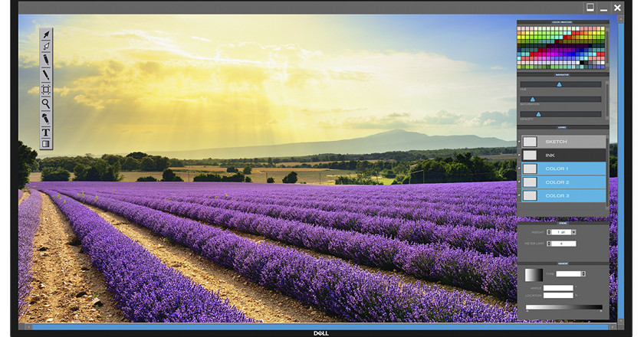This screenshot has height=337, width=644.
Task: Click the white gradient stop on the left
Action: click(x=527, y=311)
